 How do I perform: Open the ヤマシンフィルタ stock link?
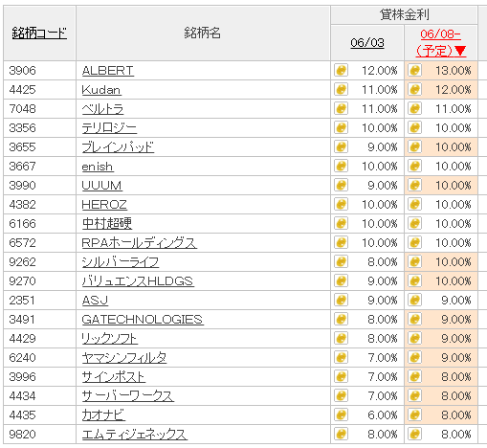pos(124,358)
